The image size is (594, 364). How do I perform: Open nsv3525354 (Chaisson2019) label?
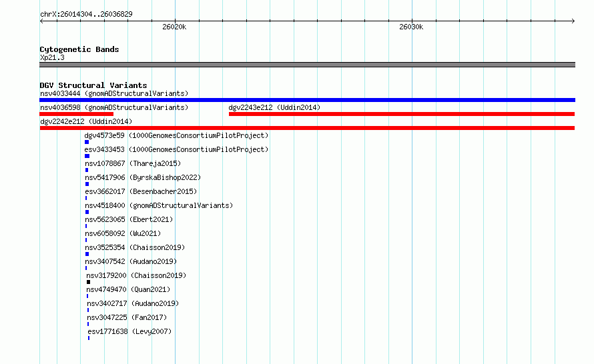pyautogui.click(x=135, y=247)
